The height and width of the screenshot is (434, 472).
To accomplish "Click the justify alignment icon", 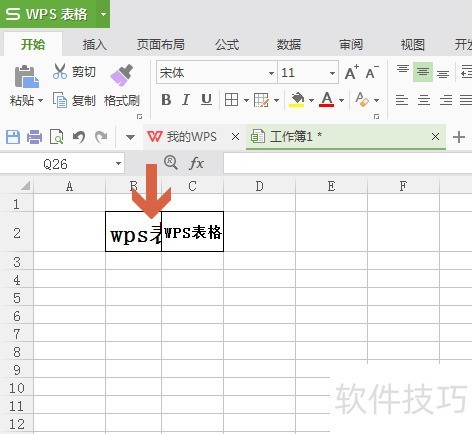I will (x=466, y=100).
